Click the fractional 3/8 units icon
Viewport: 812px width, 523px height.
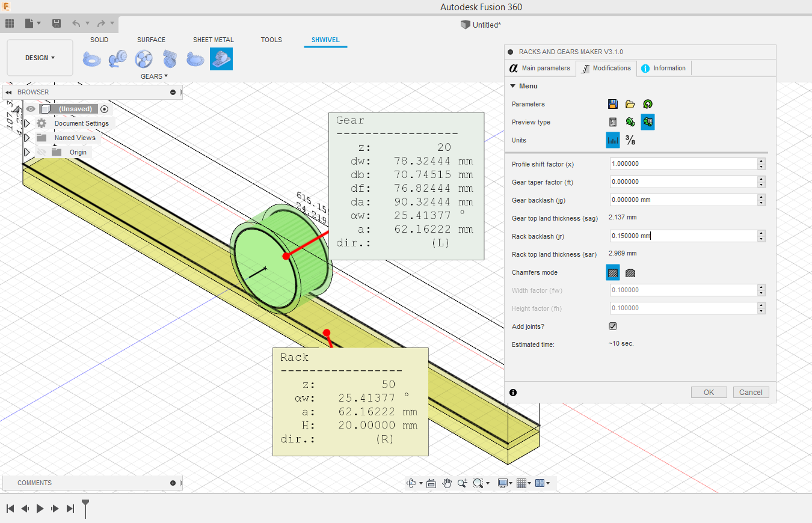coord(630,140)
